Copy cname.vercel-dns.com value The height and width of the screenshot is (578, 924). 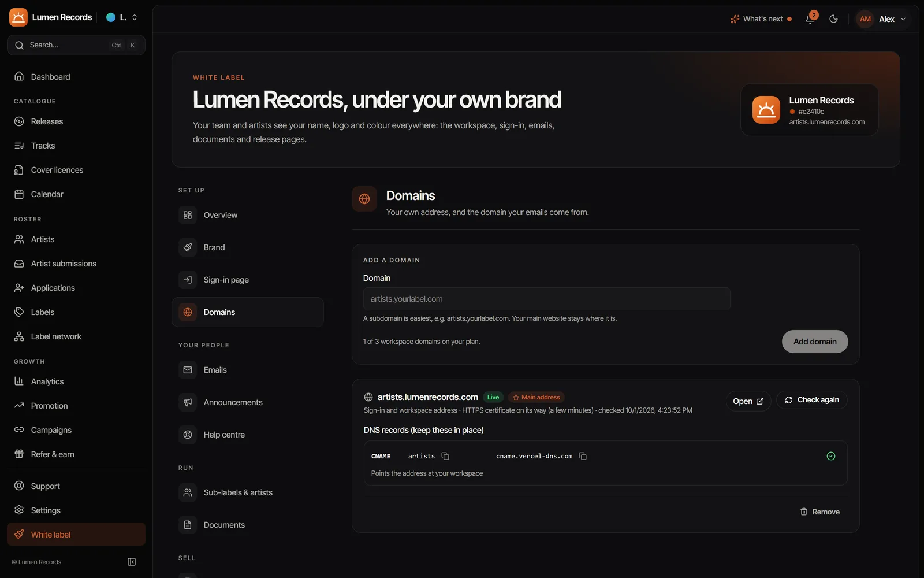[x=583, y=456]
